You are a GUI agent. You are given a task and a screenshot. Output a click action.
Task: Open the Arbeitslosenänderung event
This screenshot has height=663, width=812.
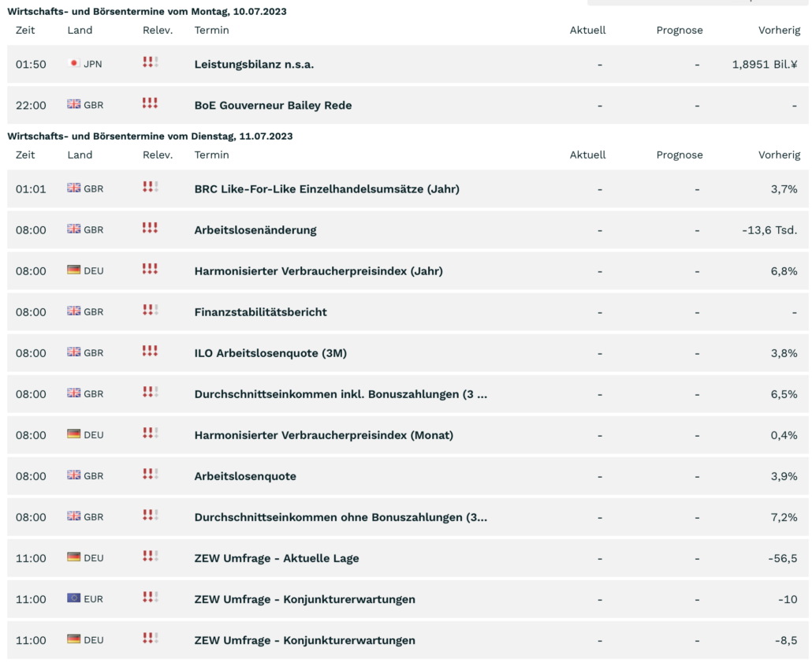[x=255, y=230]
